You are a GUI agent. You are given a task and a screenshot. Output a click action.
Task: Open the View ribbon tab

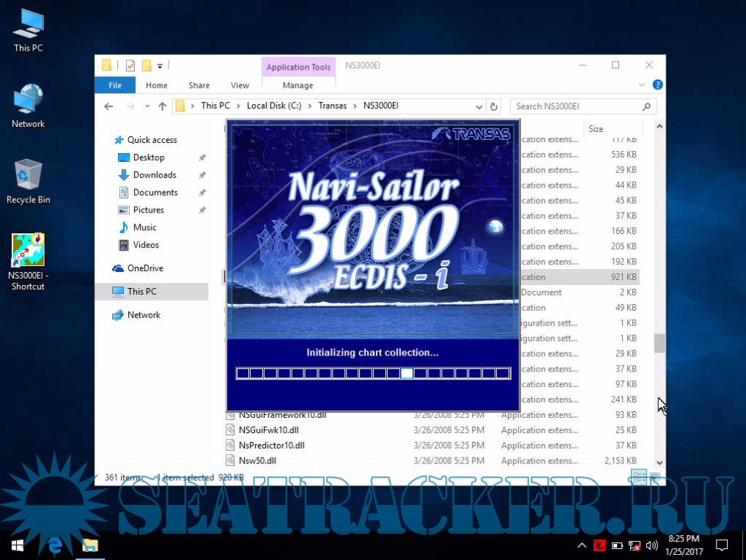(240, 86)
